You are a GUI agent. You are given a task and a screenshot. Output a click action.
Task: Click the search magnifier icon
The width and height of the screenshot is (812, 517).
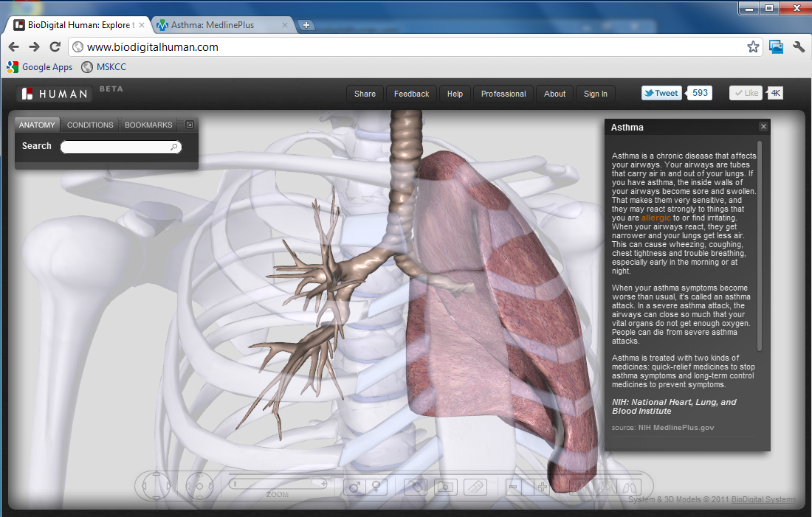click(x=174, y=147)
